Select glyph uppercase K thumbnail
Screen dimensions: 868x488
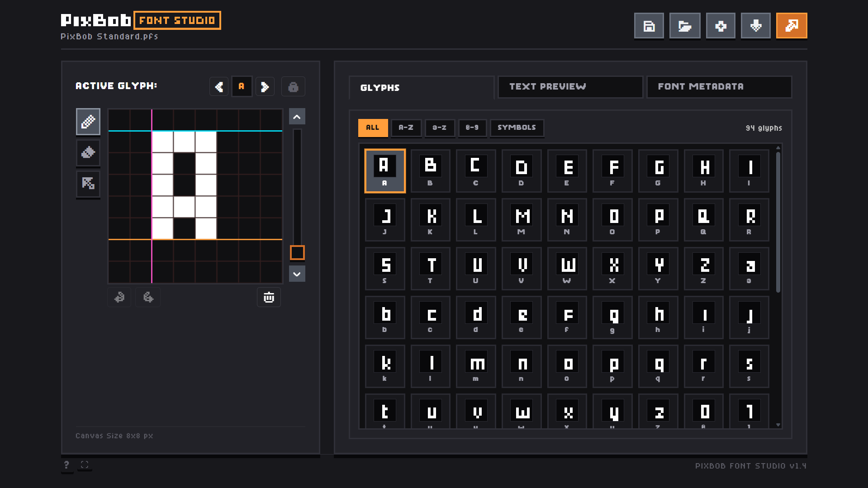tap(431, 220)
